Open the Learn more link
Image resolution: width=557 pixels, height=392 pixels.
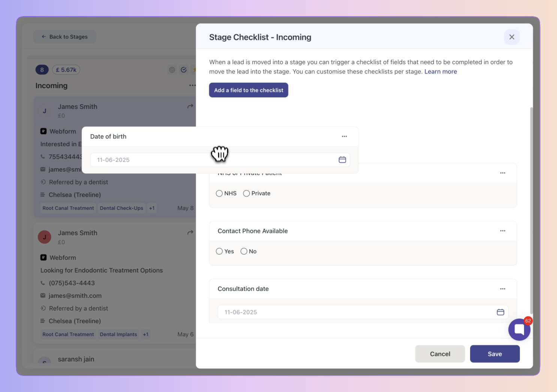click(440, 72)
